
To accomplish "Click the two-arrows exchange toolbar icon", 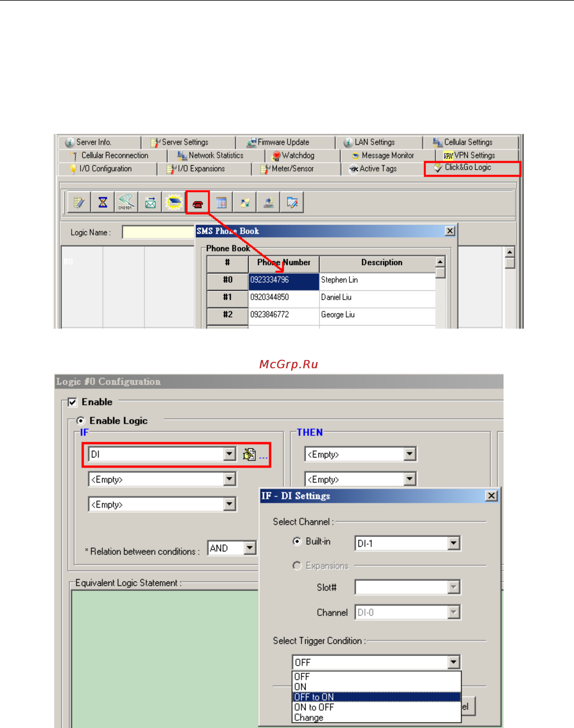I will coord(245,202).
